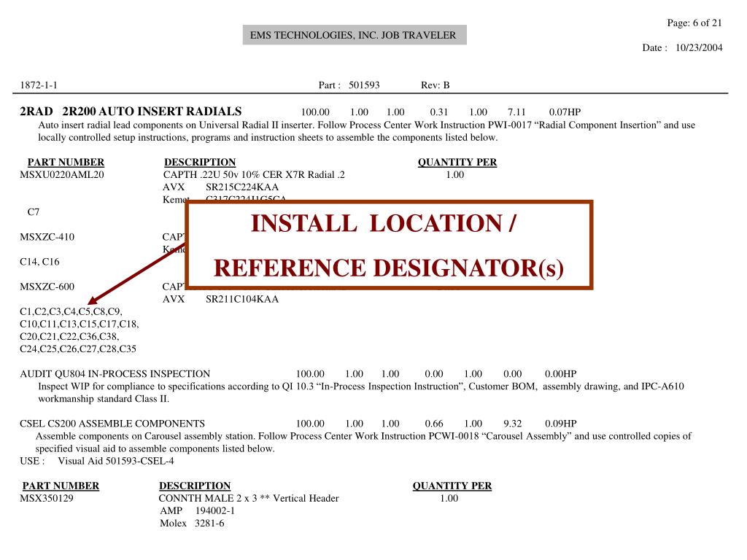
Task: Click the first PART NUMBER column header
Action: (x=66, y=163)
